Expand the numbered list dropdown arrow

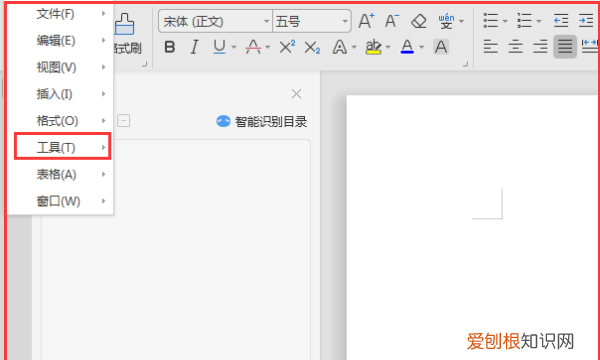coord(539,21)
